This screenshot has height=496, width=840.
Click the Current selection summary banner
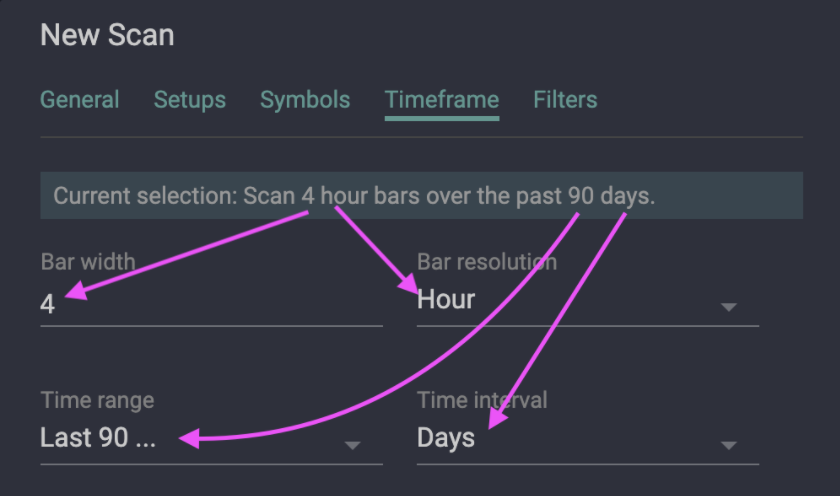[x=421, y=196]
